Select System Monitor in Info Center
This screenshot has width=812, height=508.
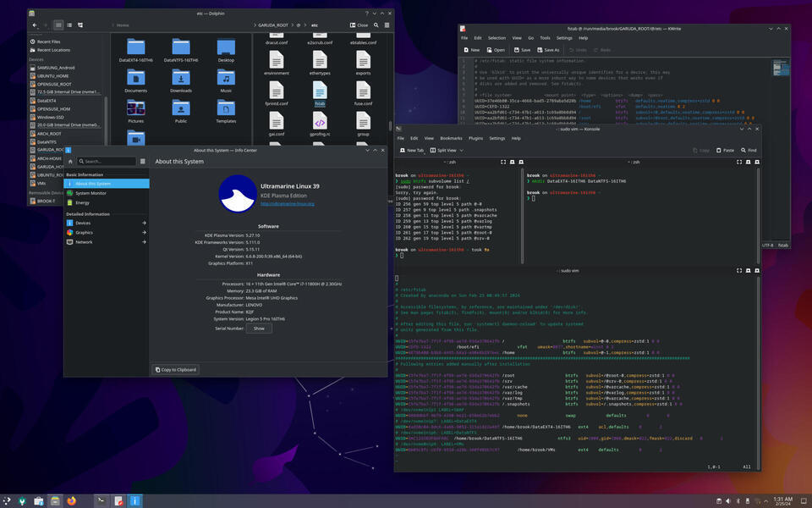coord(107,193)
